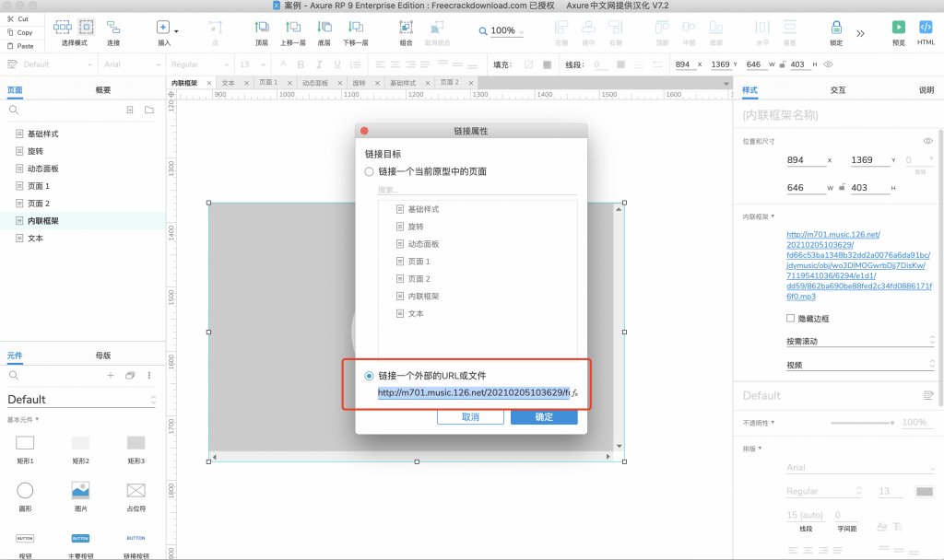Screen dimensions: 944x560
Task: Click Bring to Front (顶层) icon
Action: (262, 28)
